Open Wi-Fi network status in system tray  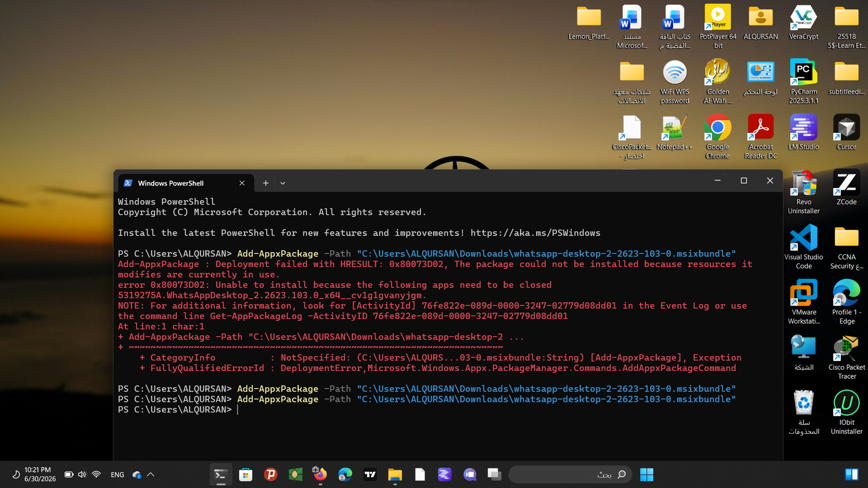click(x=96, y=474)
